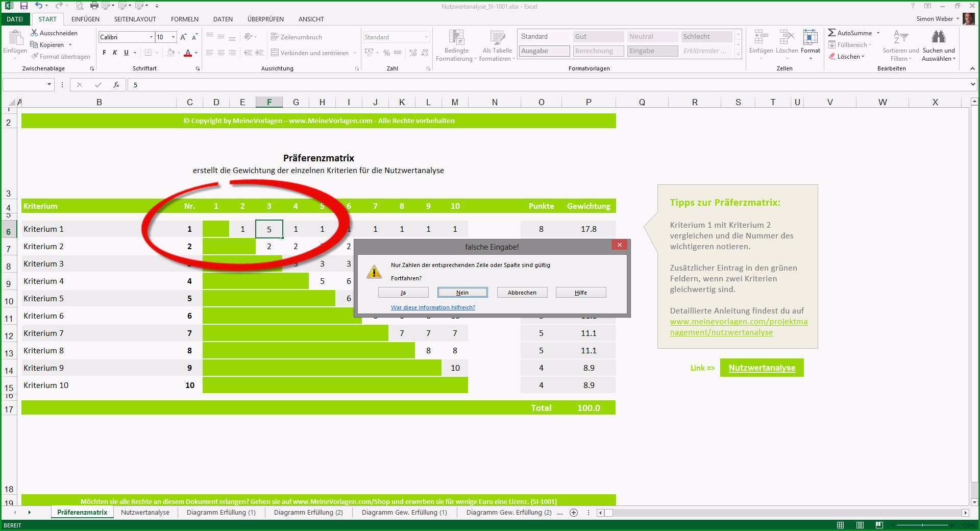Click Abbrechen in the dialog
The image size is (980, 531).
(522, 293)
